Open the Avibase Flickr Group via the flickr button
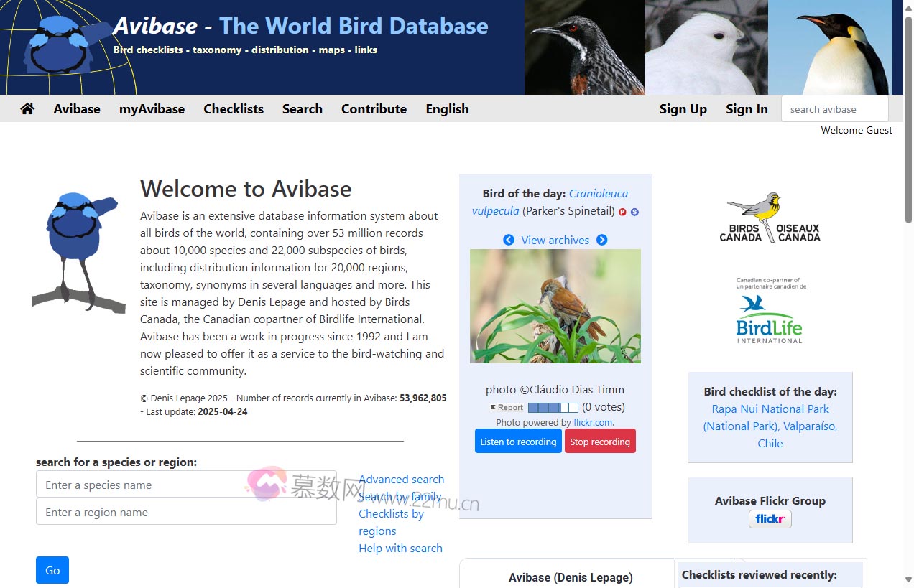 [770, 518]
